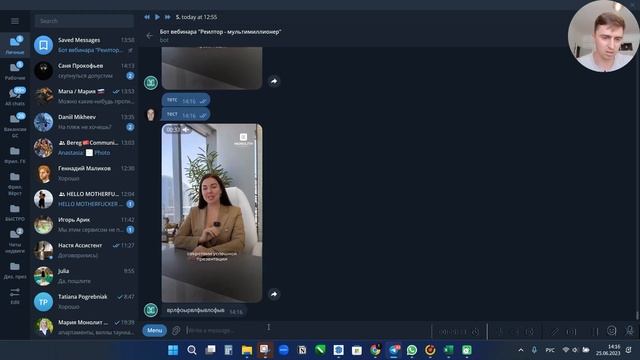Open the Bereg Community group chat
This screenshot has height=360, width=640.
pos(84,148)
